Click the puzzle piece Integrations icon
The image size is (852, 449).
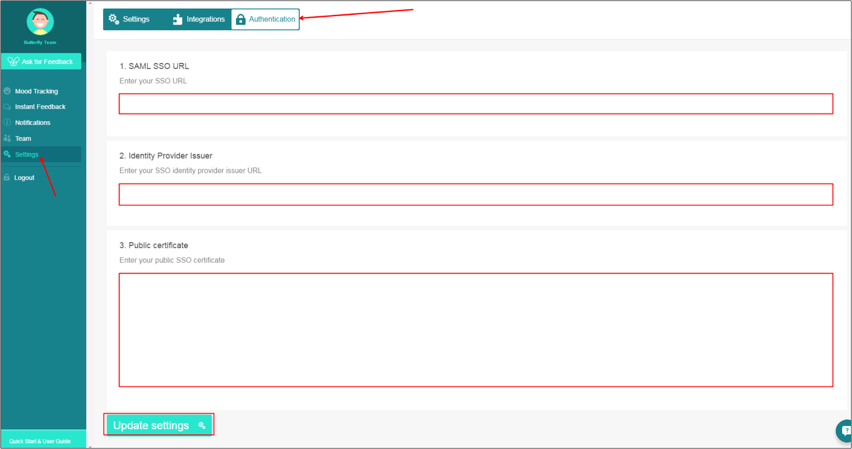[177, 19]
